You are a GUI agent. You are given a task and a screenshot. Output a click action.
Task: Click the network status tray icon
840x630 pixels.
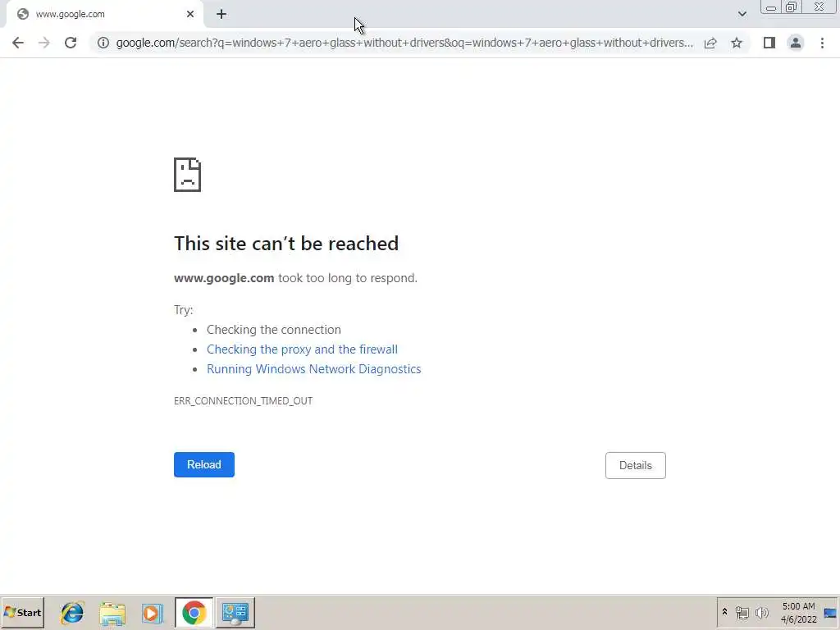[x=742, y=612]
